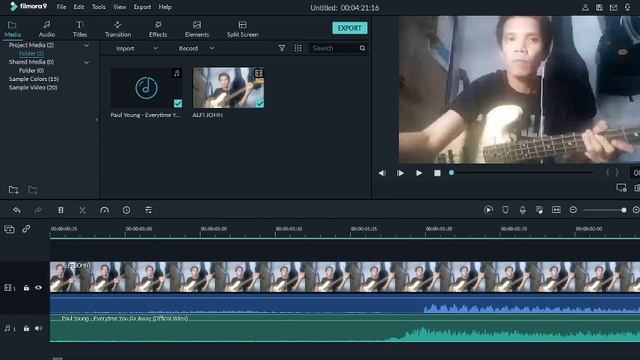
Task: Step back one frame in preview
Action: pyautogui.click(x=382, y=173)
